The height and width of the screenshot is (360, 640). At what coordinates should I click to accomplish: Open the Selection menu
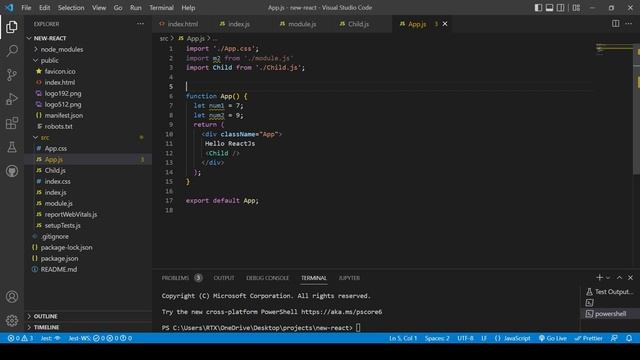(x=71, y=8)
